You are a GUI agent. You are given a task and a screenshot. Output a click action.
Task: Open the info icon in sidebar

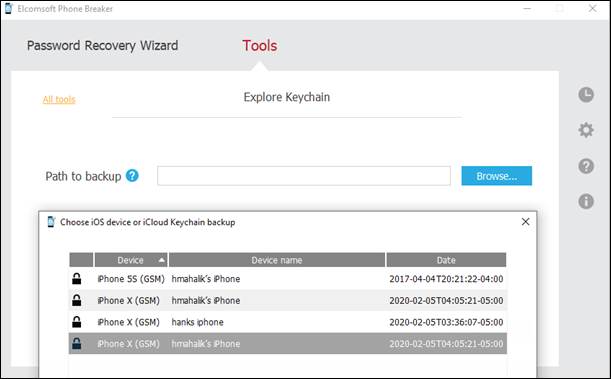(x=586, y=201)
